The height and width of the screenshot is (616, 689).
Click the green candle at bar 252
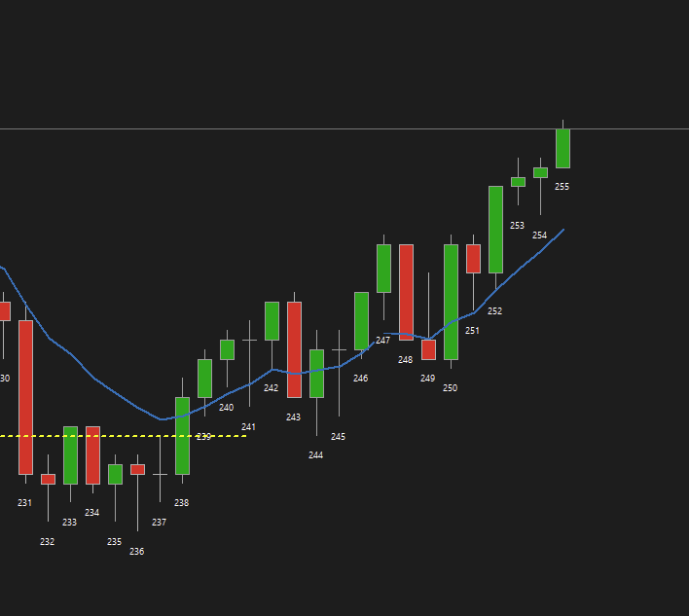point(495,229)
